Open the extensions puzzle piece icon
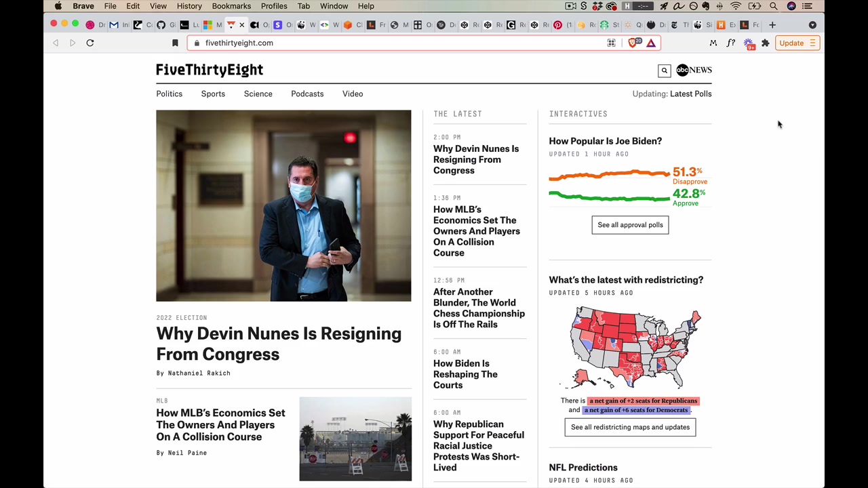Viewport: 868px width, 488px height. coord(766,43)
